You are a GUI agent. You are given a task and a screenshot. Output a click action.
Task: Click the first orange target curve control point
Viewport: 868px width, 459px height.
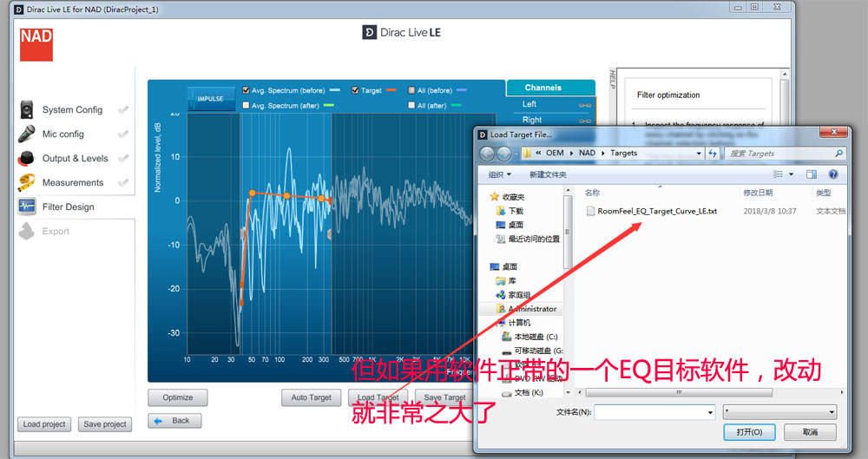[x=252, y=193]
